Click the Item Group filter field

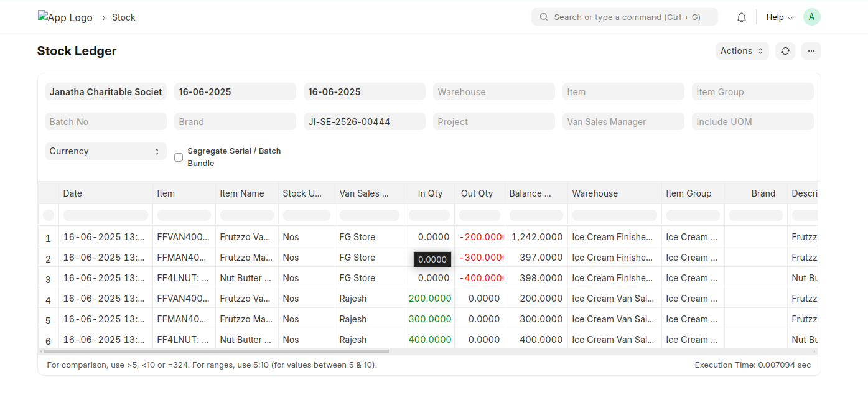click(752, 92)
